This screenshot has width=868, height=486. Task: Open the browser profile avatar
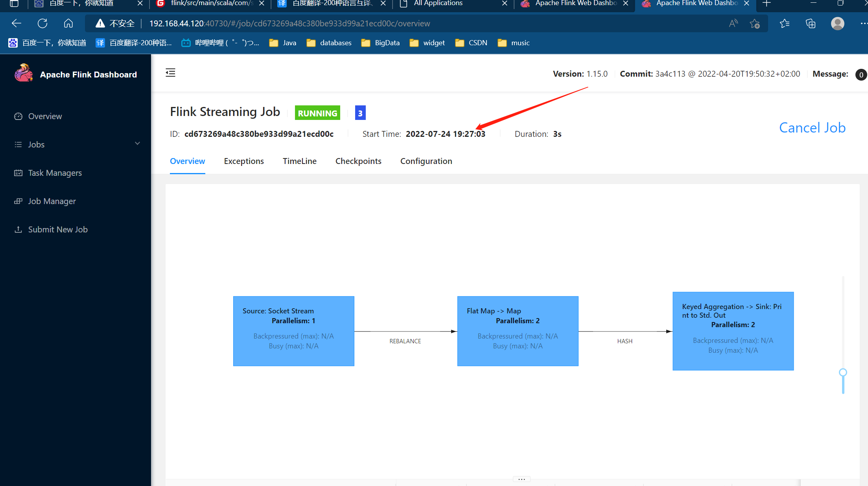click(837, 24)
